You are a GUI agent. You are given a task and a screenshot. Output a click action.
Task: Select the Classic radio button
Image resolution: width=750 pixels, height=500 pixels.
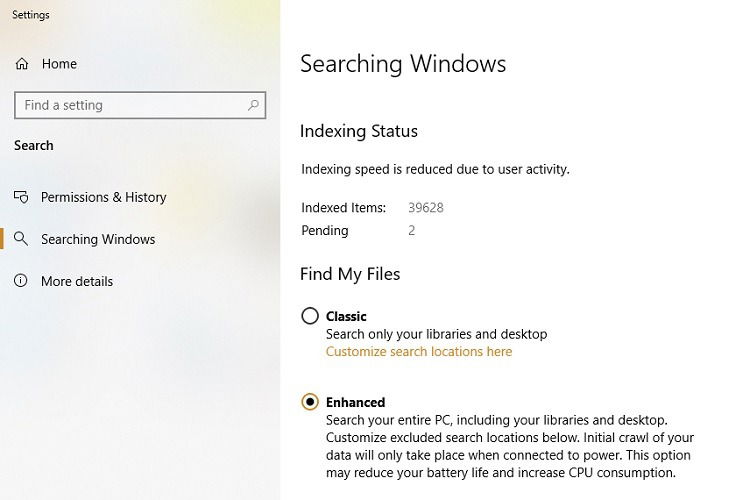[310, 316]
